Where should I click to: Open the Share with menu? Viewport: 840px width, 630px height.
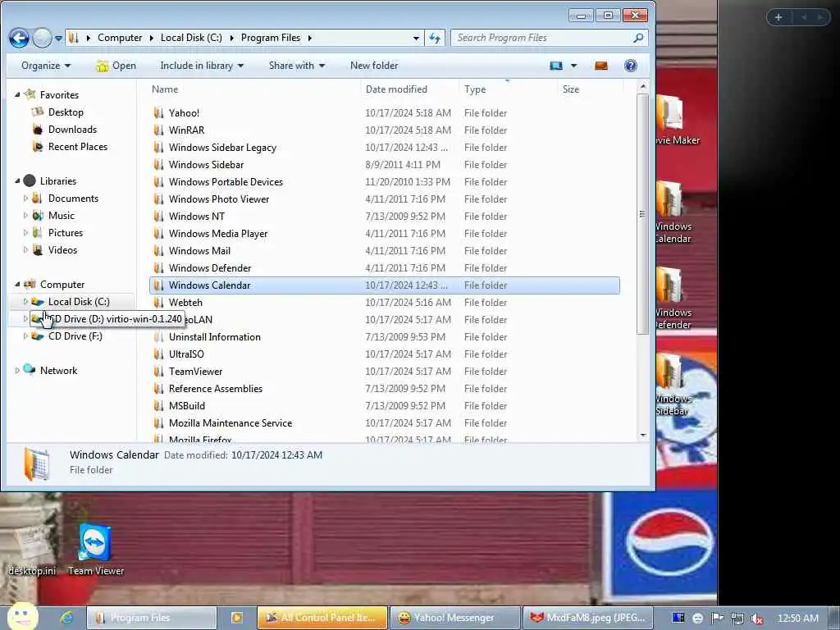297,66
